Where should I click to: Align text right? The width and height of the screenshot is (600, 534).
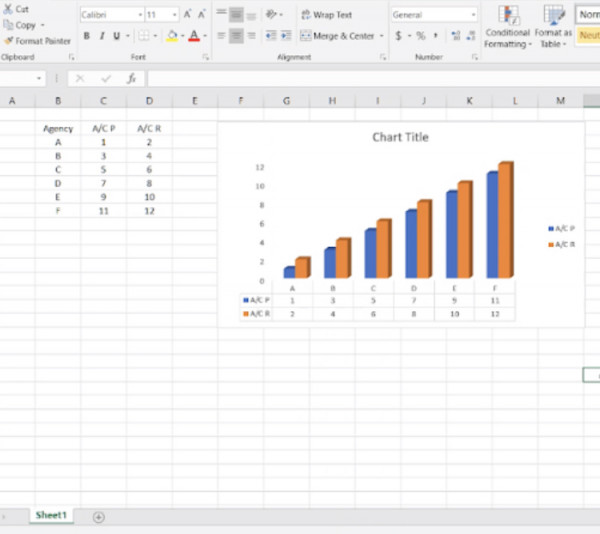pyautogui.click(x=251, y=36)
